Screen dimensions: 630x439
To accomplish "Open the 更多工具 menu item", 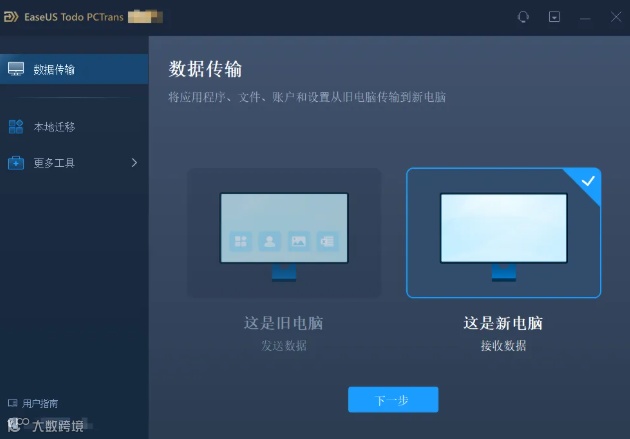I will tap(74, 163).
